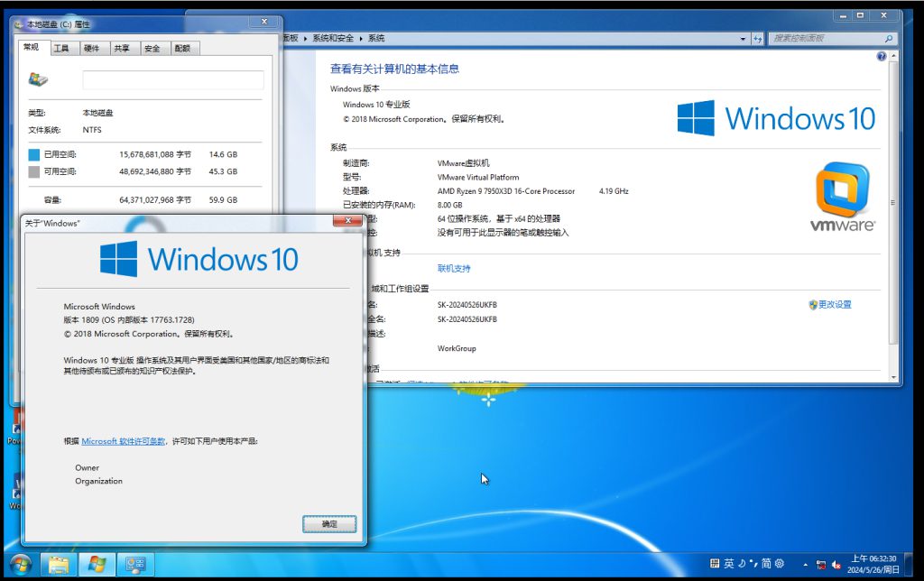Toggle the moon half/full-width IME button
The image size is (924, 581).
pos(742,564)
